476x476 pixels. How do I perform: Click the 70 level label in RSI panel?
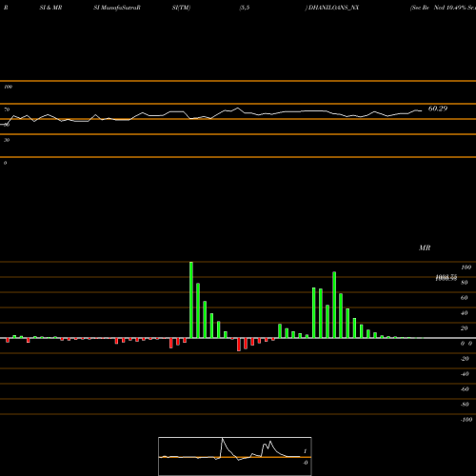coord(7,109)
